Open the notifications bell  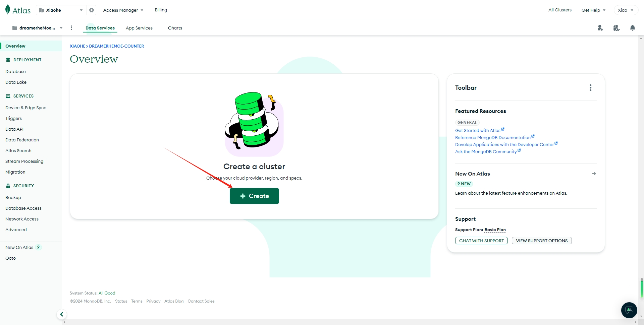point(633,28)
